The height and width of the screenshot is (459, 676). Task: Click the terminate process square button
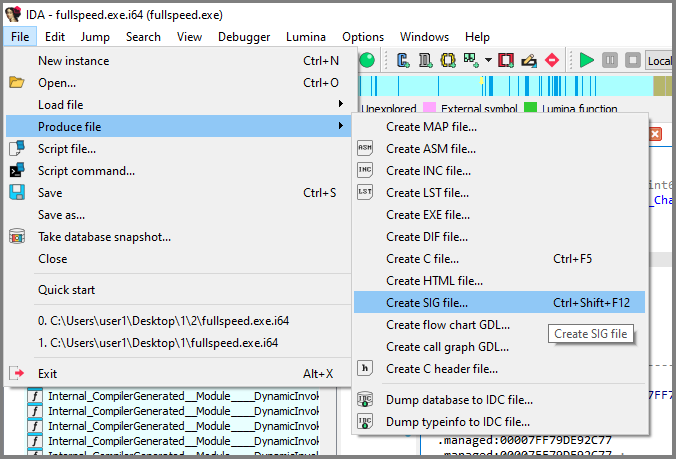(x=632, y=60)
